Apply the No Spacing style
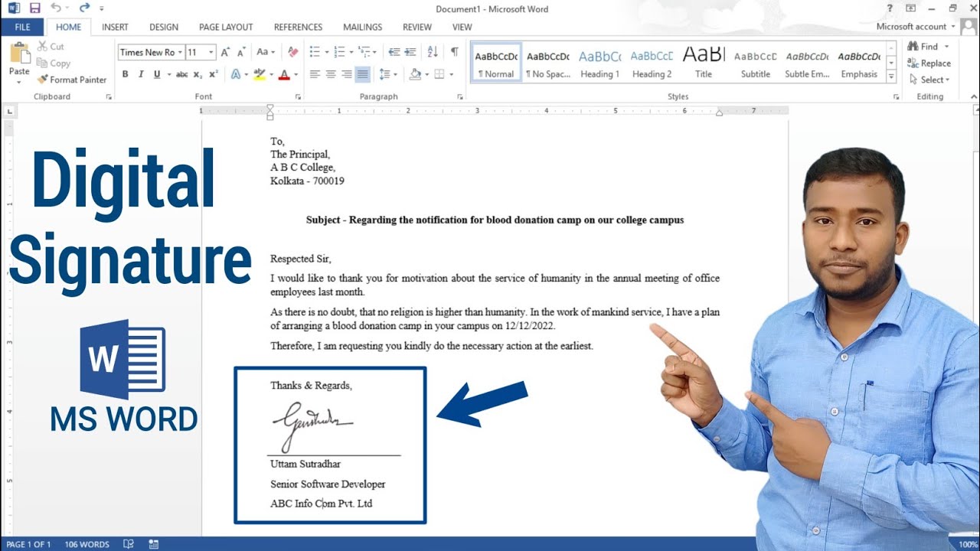The width and height of the screenshot is (980, 551). 548,63
